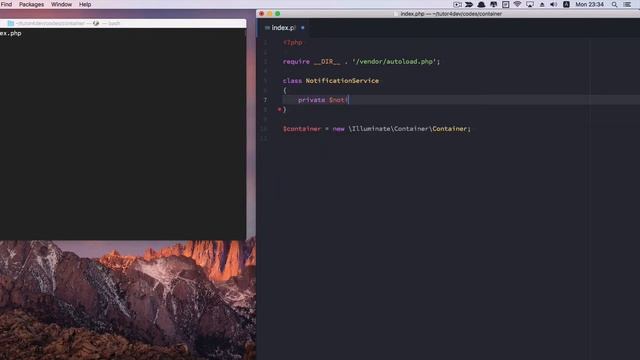
Task: Click the word 'NotificationService' in the editor
Action: pos(342,81)
